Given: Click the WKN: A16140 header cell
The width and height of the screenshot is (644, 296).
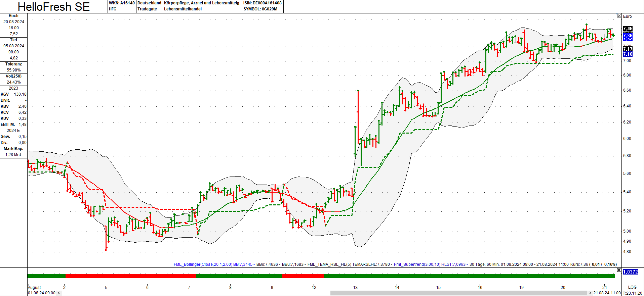Looking at the screenshot, I should click(122, 3).
